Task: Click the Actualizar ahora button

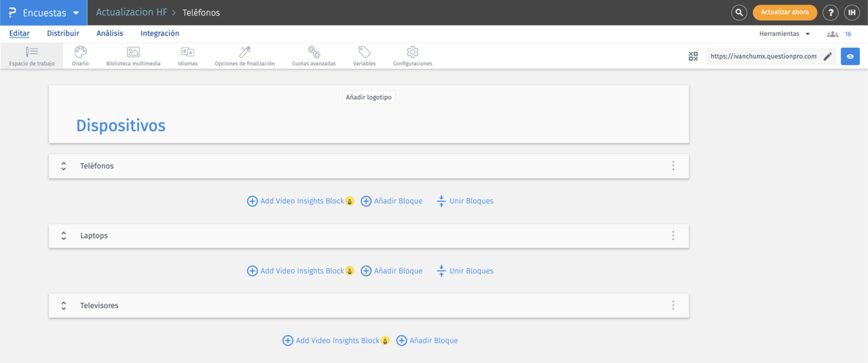Action: pos(785,12)
